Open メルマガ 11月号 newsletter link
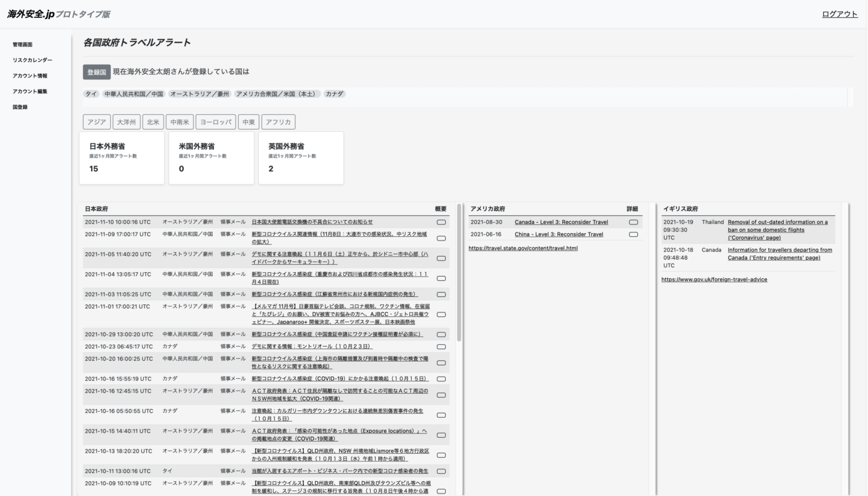The width and height of the screenshot is (868, 496). (340, 314)
